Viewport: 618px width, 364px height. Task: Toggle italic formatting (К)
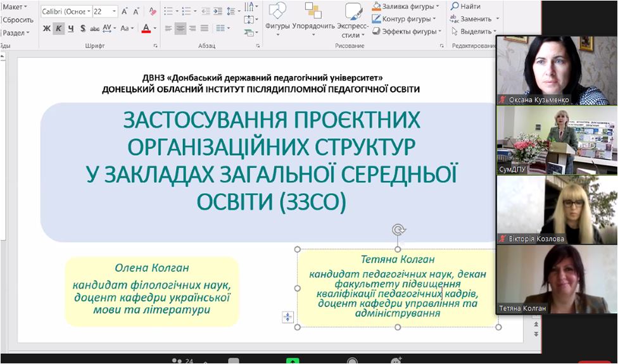tap(59, 28)
